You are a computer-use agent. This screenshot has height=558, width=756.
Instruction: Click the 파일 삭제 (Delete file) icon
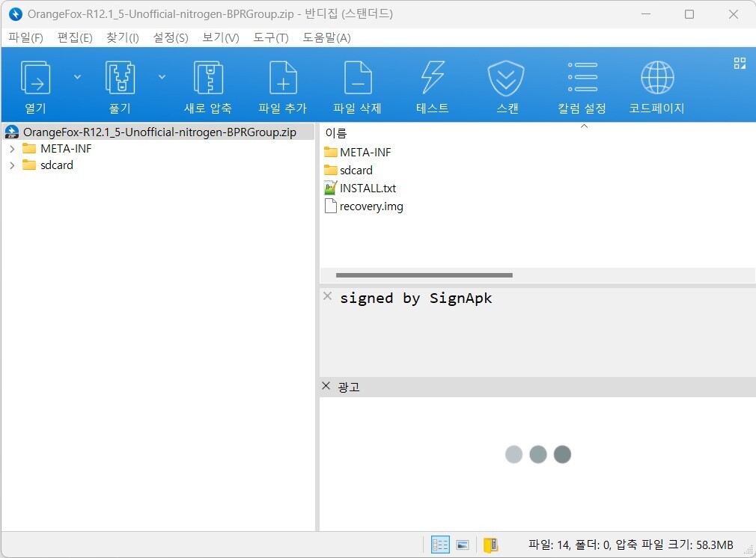pos(357,78)
